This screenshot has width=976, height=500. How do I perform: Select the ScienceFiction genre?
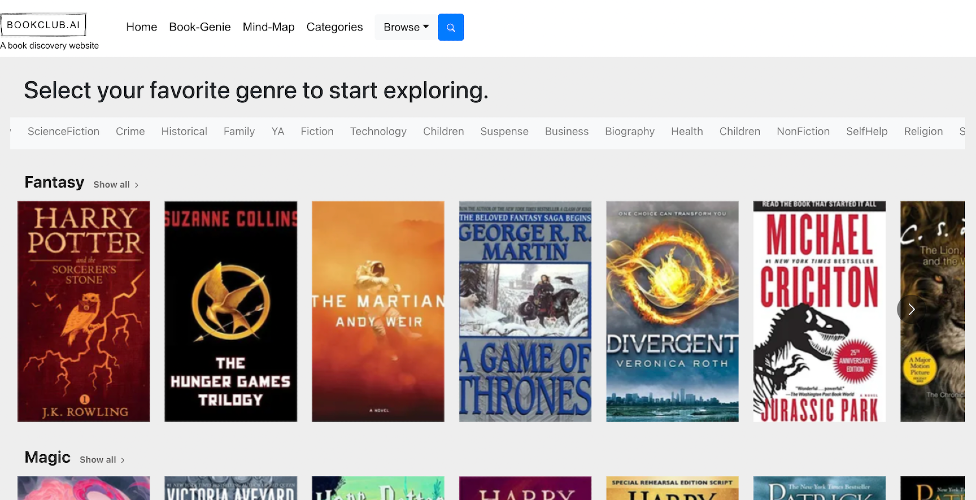[x=63, y=131]
